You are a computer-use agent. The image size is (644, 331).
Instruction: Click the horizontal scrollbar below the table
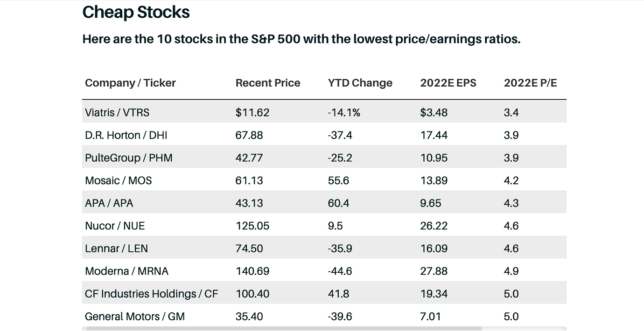point(284,328)
